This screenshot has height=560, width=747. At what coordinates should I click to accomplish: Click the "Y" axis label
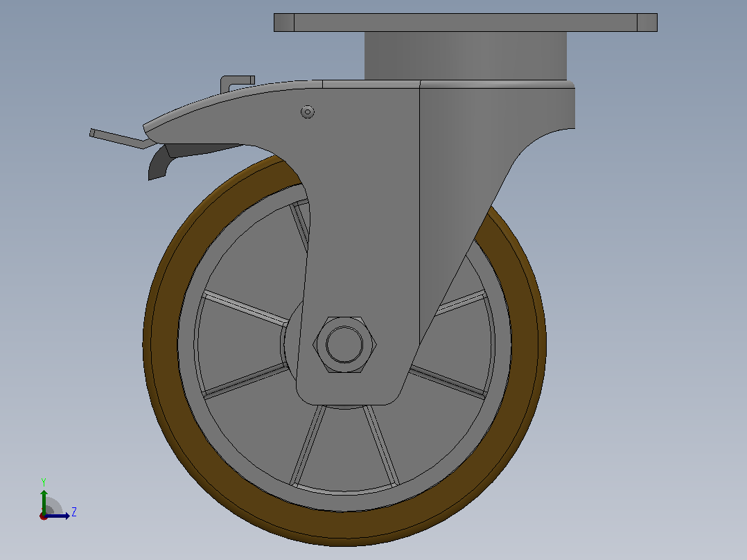pos(44,482)
